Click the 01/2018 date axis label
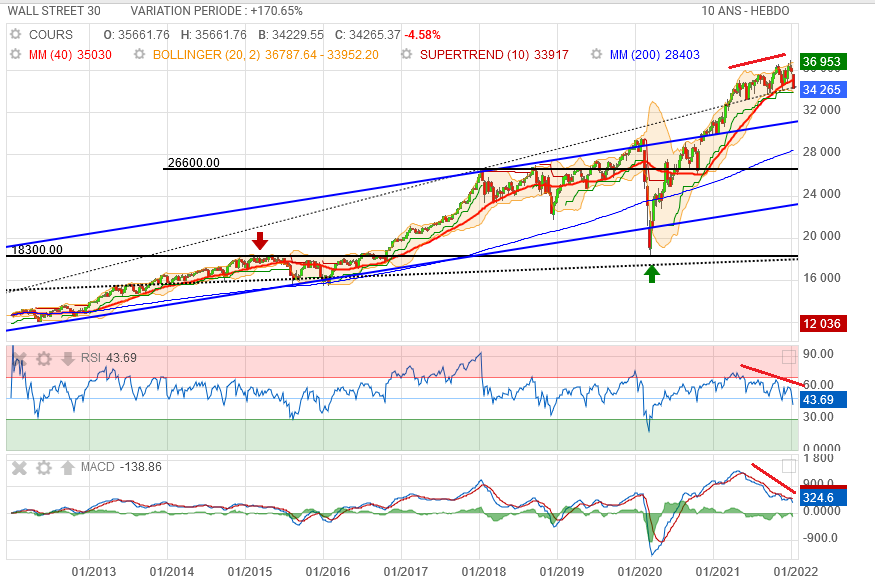 pyautogui.click(x=484, y=572)
